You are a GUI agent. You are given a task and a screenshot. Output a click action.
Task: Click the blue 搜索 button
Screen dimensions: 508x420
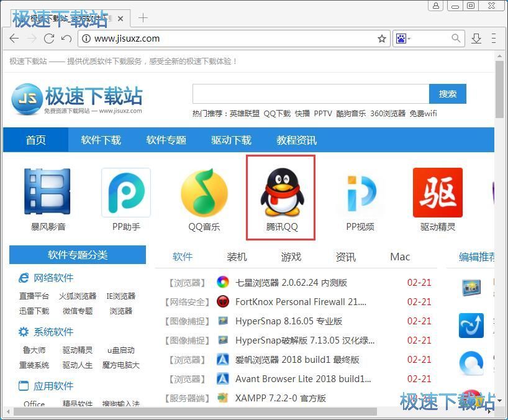(447, 94)
